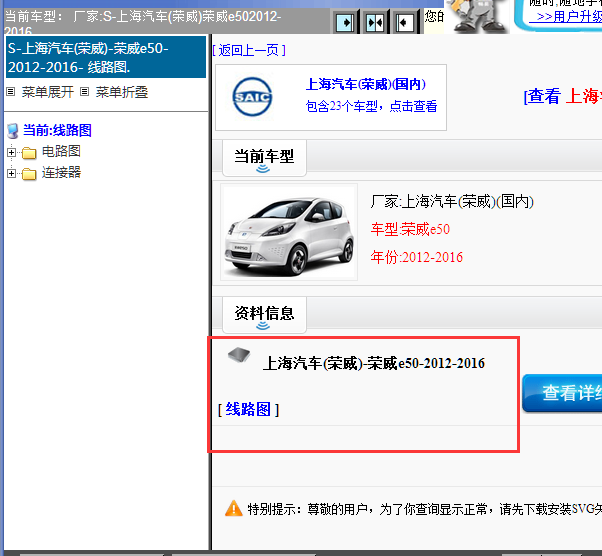Click the 上海汽车(荣威)-荣威e50-2012-2016 title

(x=374, y=363)
